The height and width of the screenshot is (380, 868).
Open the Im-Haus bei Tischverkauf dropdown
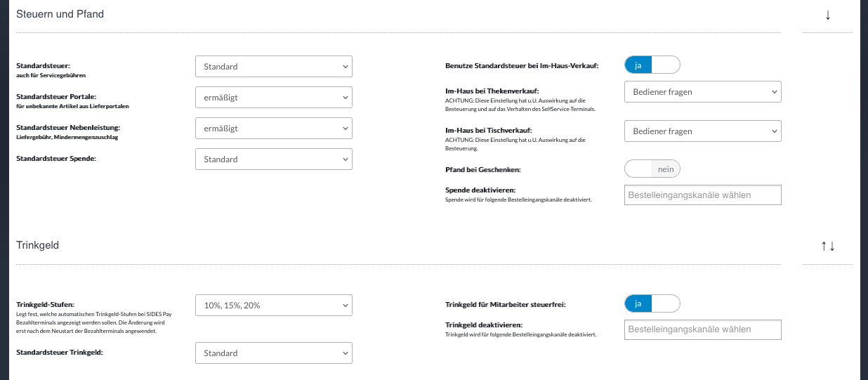click(702, 131)
